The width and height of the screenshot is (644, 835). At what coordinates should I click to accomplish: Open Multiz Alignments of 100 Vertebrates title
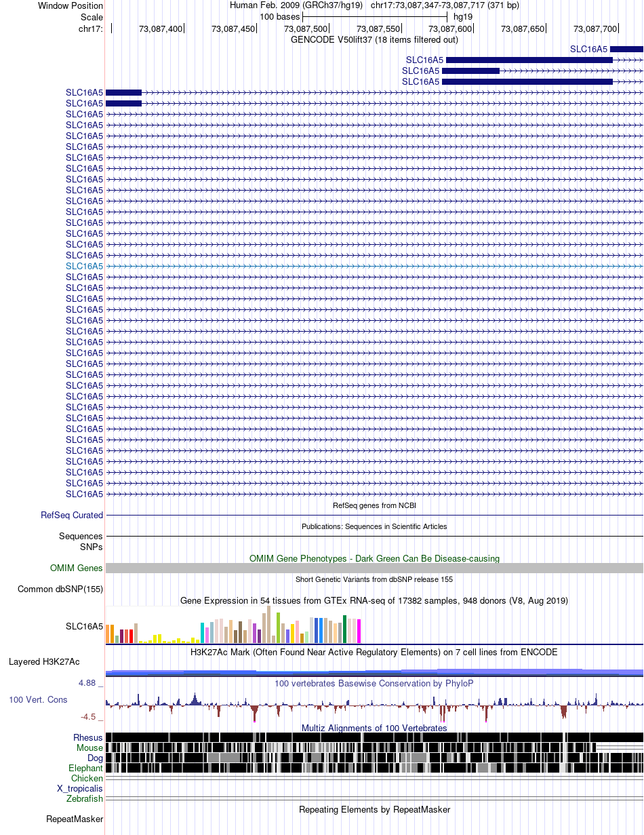click(374, 728)
